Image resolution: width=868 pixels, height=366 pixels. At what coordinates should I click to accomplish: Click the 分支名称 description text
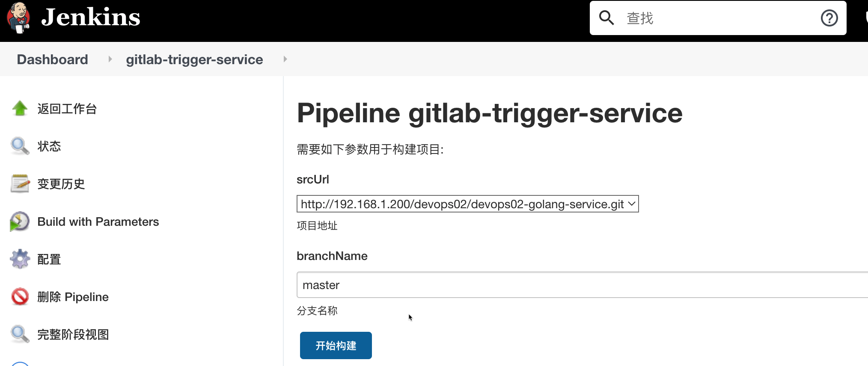click(x=317, y=310)
